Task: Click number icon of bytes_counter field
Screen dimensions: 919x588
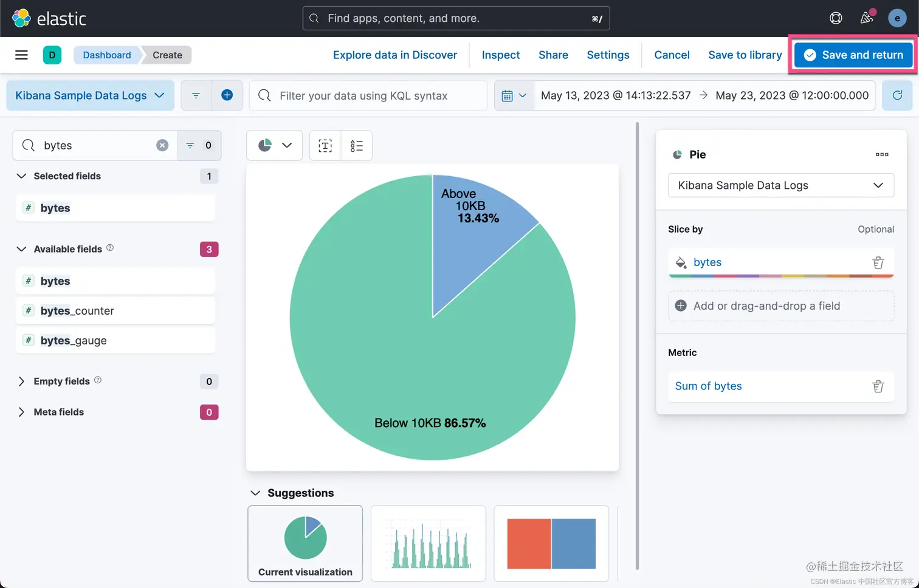Action: coord(28,310)
